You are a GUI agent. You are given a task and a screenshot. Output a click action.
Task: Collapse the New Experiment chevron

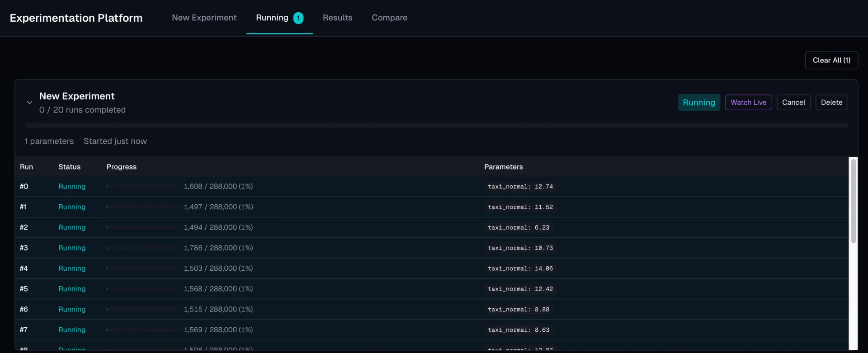(x=29, y=103)
